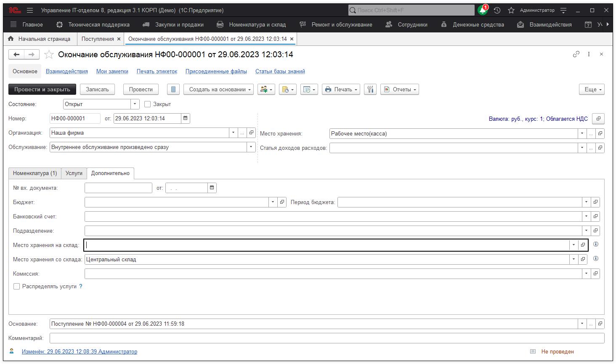Click into the Комментарий text field
616x364 pixels.
pyautogui.click(x=327, y=338)
